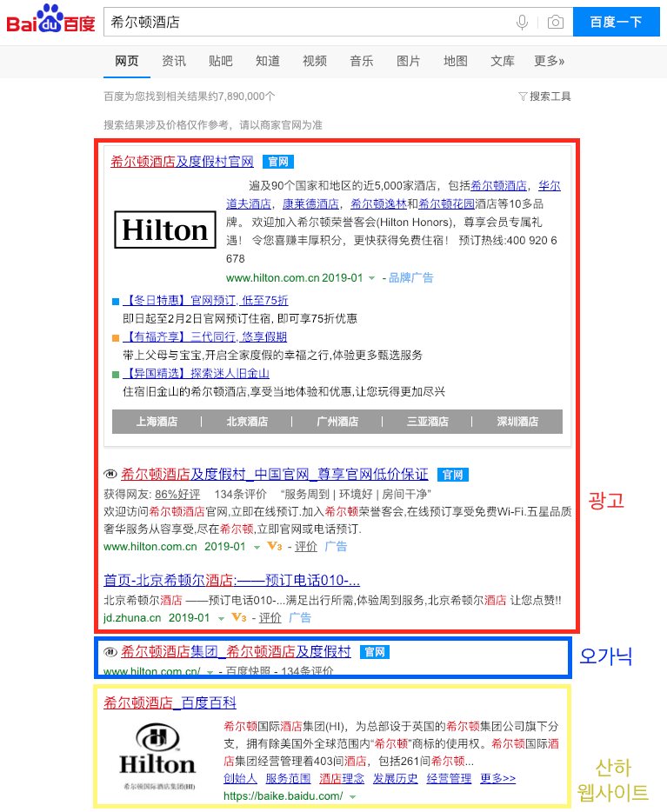Click the V3 credit icon under jd.zhuna.cn

(x=239, y=617)
